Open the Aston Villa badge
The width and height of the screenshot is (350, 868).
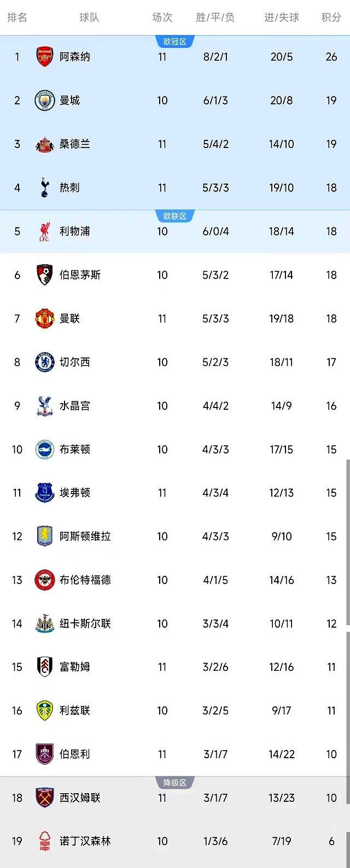click(44, 536)
